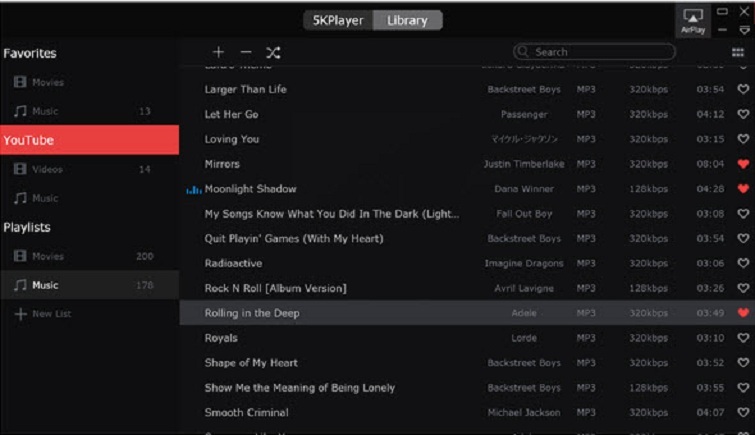Switch to grid view icon

tap(738, 52)
